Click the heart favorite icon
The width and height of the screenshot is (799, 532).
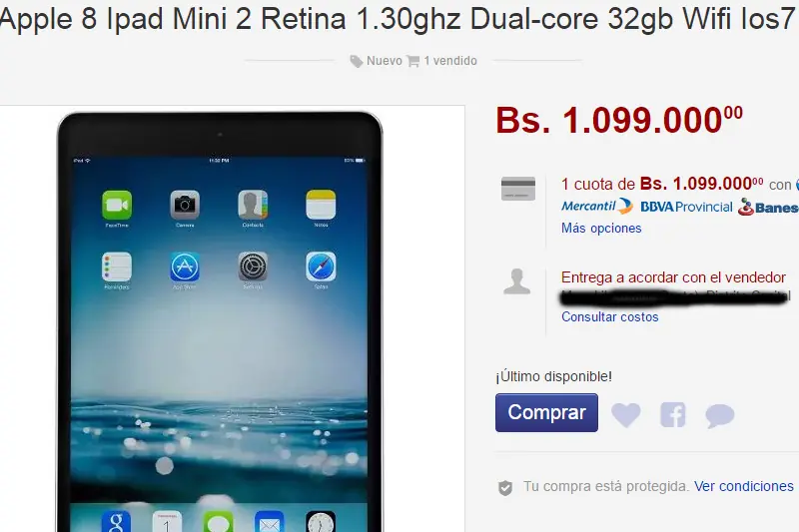click(626, 414)
